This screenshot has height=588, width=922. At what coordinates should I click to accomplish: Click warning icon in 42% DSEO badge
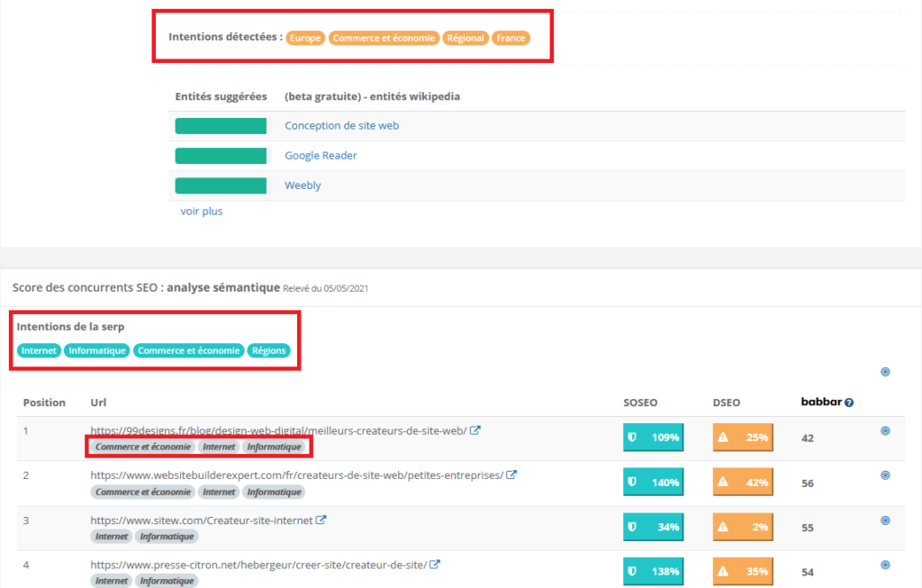click(722, 482)
